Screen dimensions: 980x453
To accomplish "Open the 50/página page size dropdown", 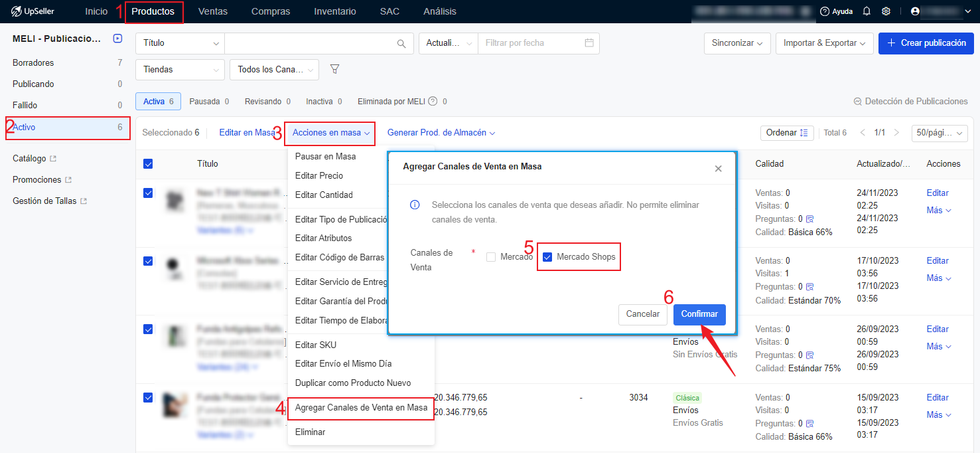I will pyautogui.click(x=940, y=133).
